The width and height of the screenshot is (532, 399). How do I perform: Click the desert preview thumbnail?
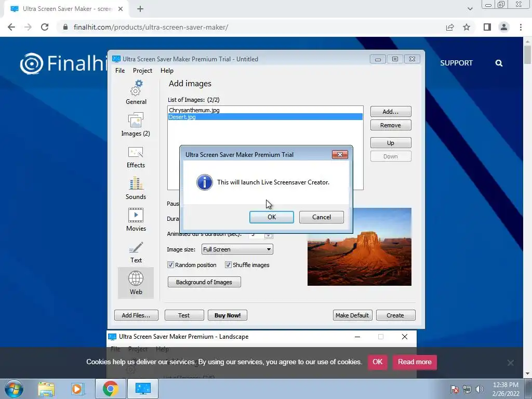click(360, 247)
